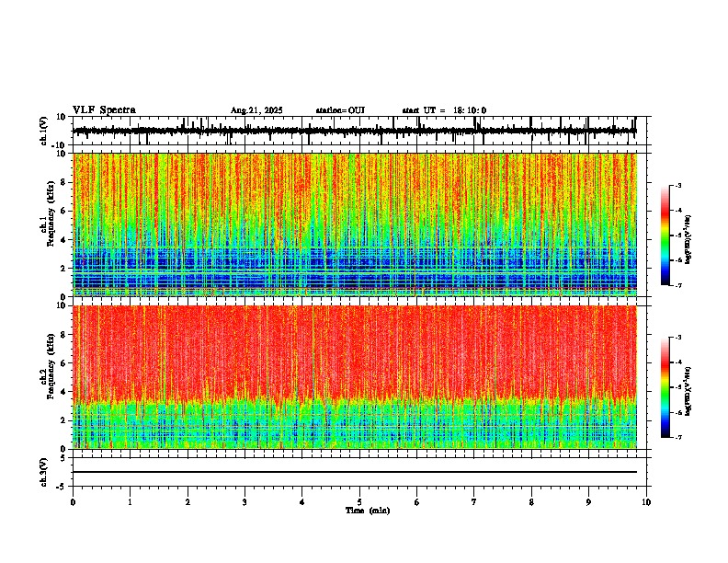Image resolution: width=728 pixels, height=563 pixels.
Task: Click time axis tick label "8"
Action: click(x=531, y=502)
